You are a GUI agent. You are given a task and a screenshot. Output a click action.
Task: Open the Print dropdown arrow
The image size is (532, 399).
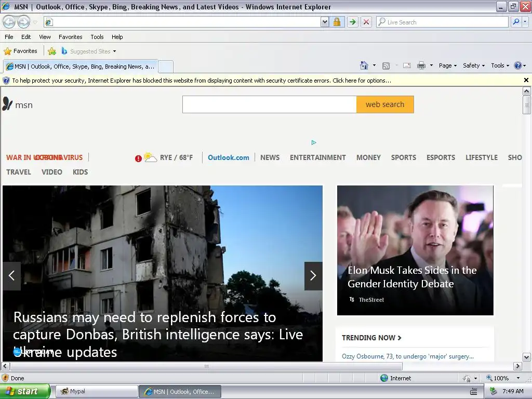click(431, 65)
